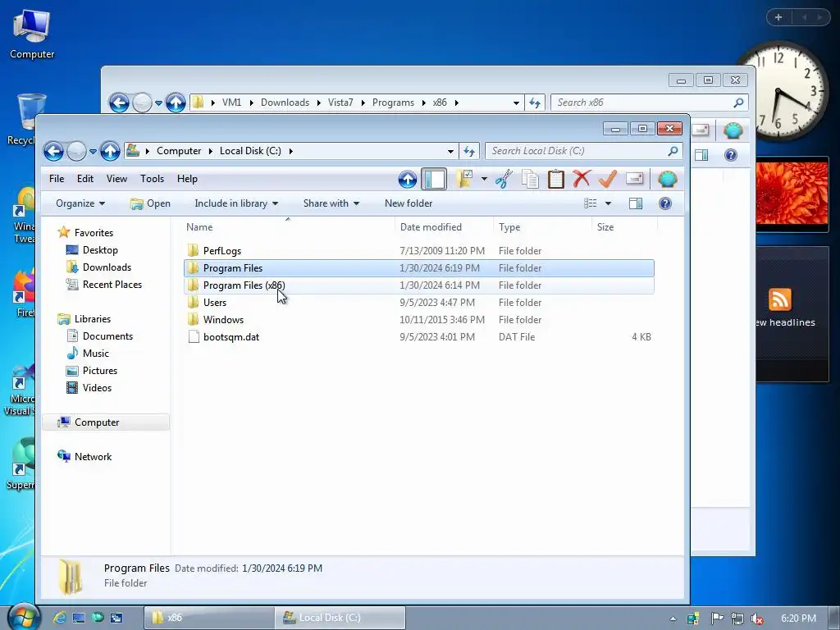Screen dimensions: 840x630
Task: Expand the Share with dropdown
Action: pos(331,203)
